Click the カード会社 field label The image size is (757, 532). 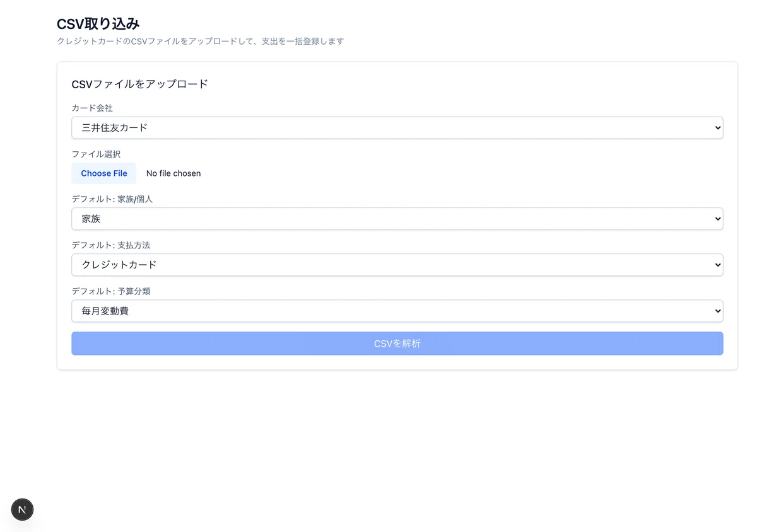[92, 108]
